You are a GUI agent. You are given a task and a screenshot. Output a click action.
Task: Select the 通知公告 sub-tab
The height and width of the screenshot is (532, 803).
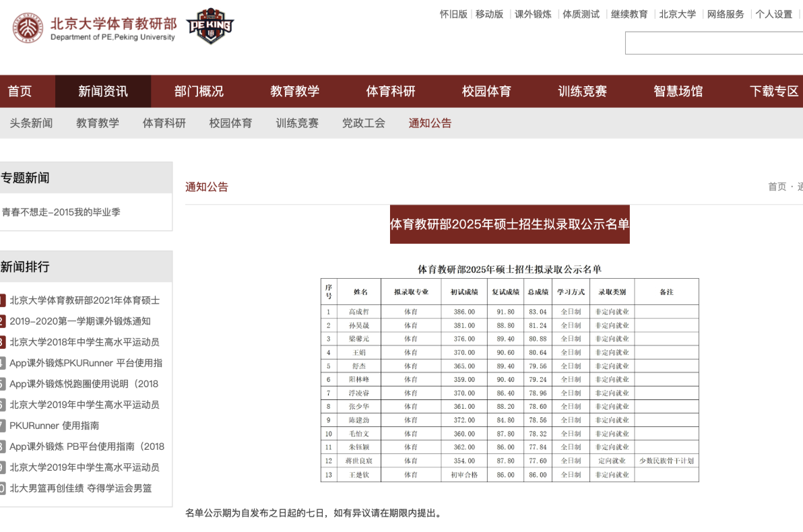[x=430, y=123]
